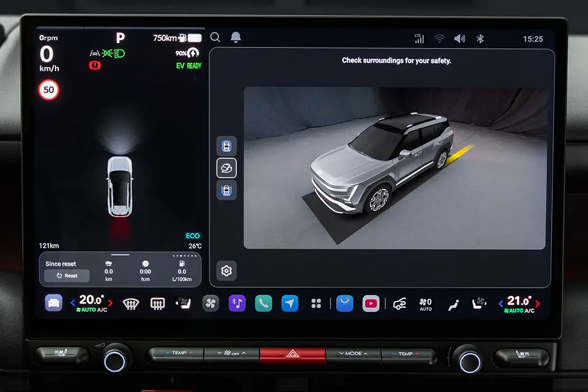This screenshot has height=392, width=588.
Task: Decrease driver temperature with left arrow
Action: pos(73,303)
